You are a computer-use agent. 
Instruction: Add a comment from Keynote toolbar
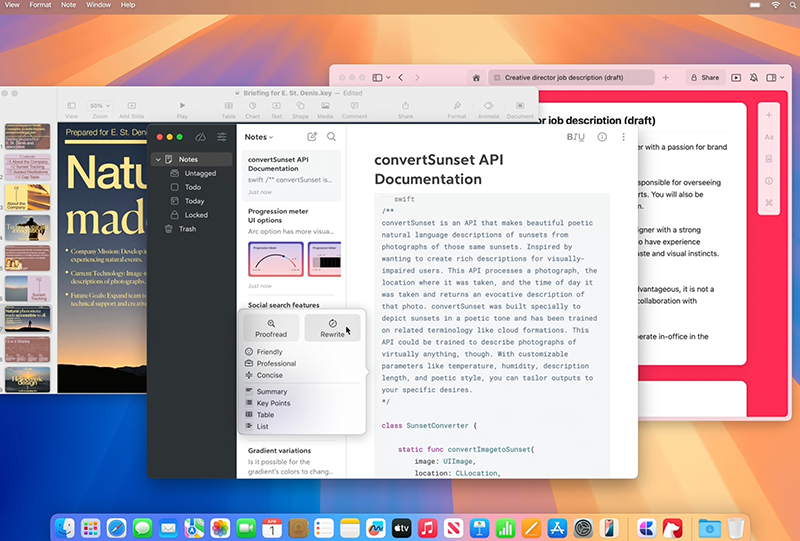coord(355,106)
